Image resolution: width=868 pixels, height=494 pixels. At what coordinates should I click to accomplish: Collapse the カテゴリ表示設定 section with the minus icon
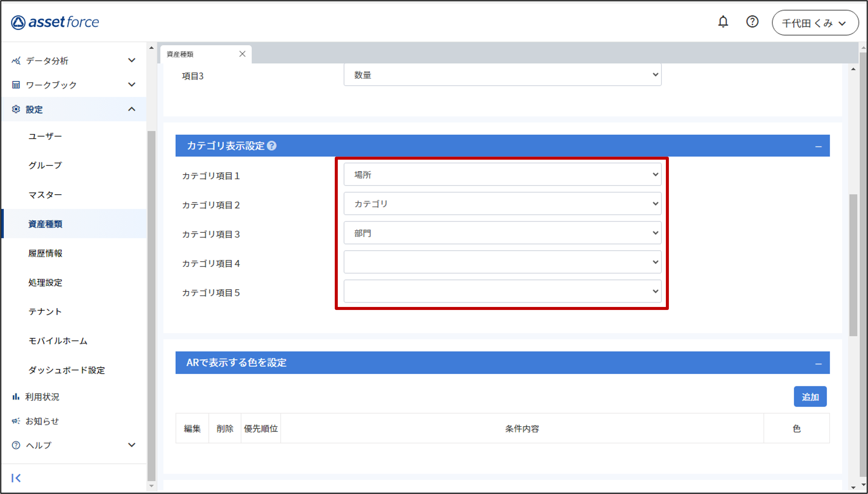click(x=818, y=147)
